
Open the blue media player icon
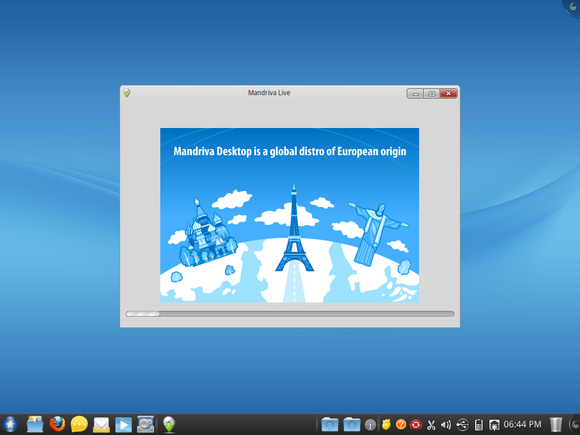124,425
